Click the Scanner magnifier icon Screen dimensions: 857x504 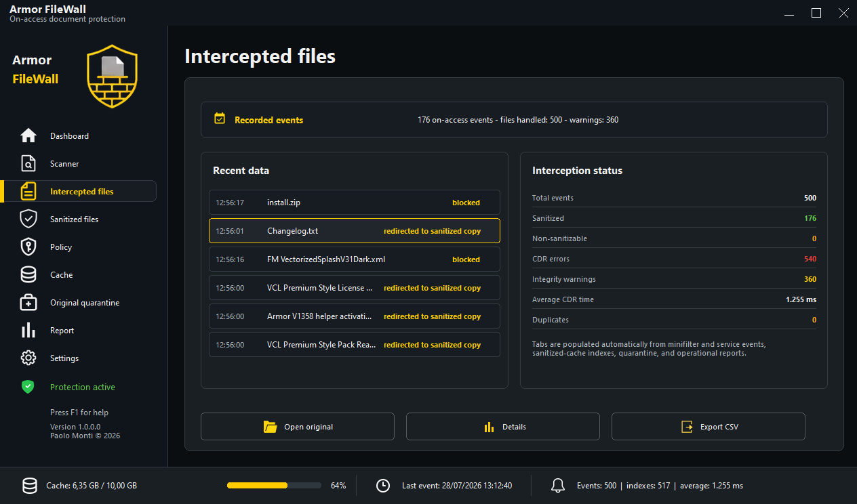point(28,163)
